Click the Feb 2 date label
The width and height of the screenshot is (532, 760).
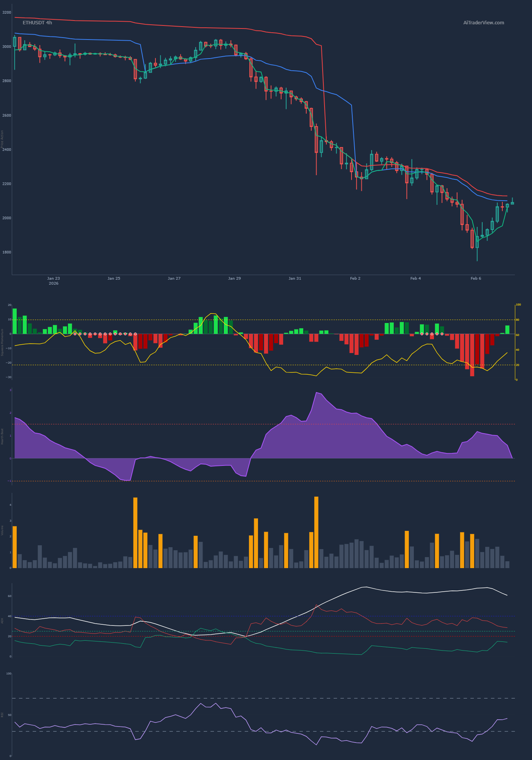tap(355, 279)
